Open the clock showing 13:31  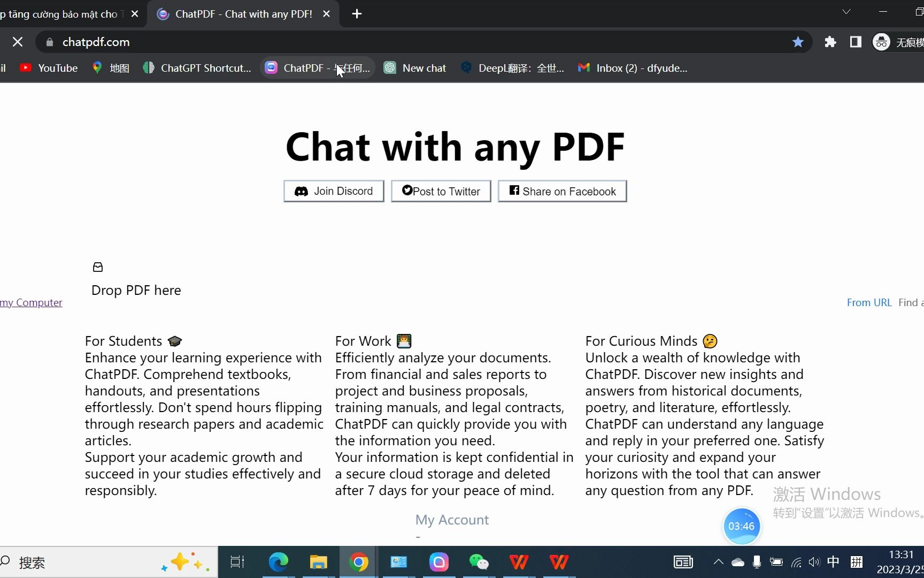pos(900,562)
